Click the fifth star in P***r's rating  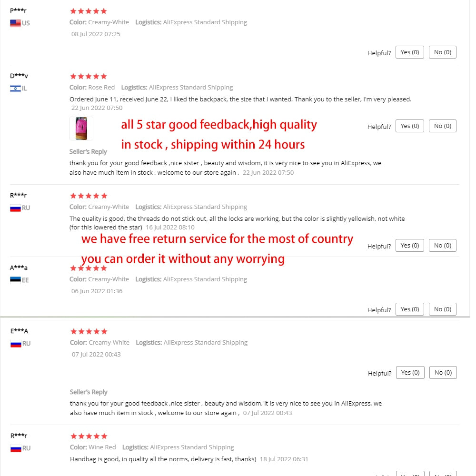(x=104, y=10)
